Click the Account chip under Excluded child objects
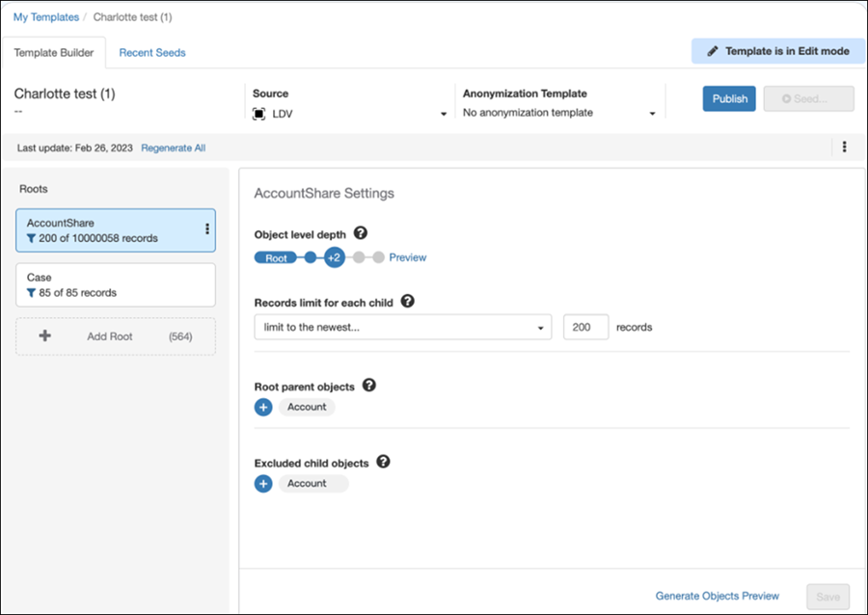This screenshot has width=868, height=615. (x=313, y=483)
